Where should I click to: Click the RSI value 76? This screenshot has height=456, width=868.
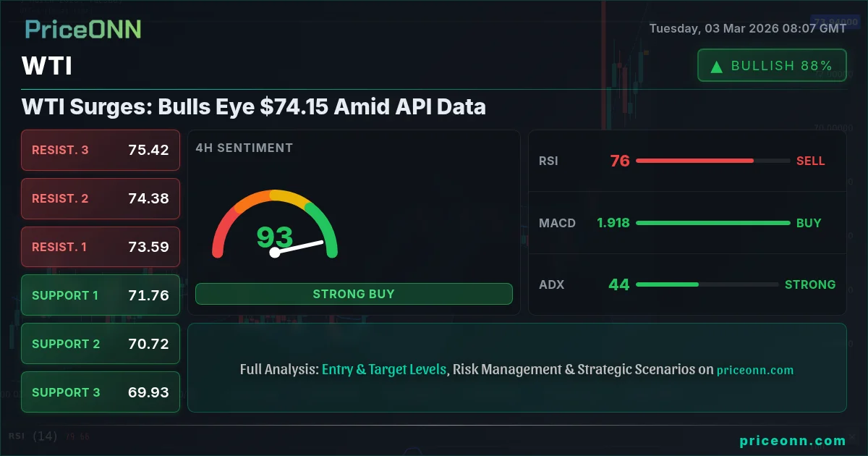620,161
